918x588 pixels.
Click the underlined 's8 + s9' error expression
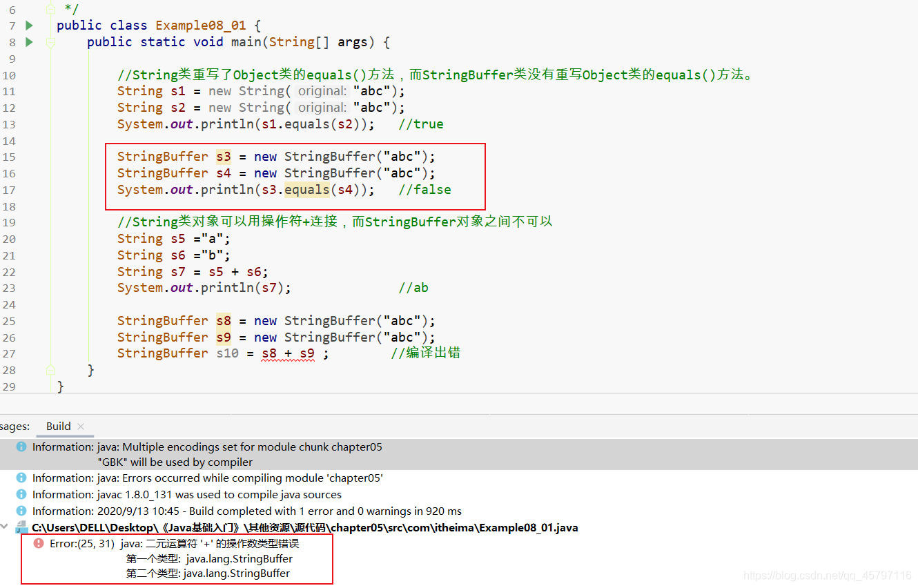coord(288,354)
